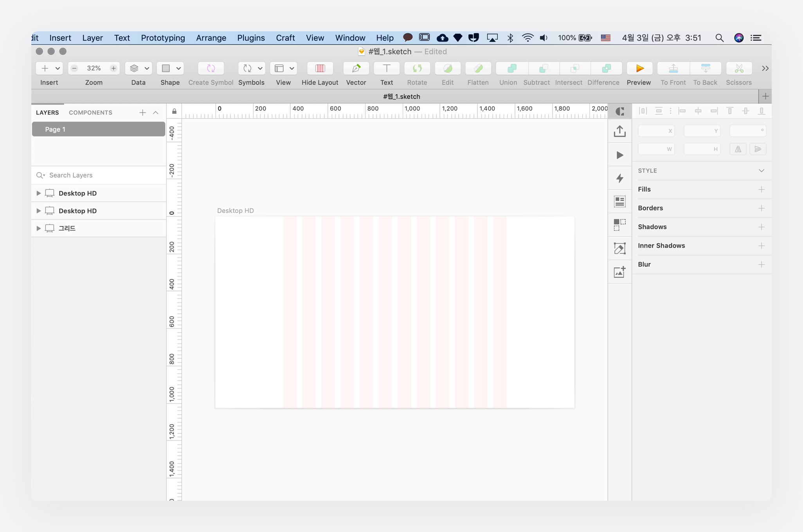This screenshot has width=803, height=532.
Task: Expand the Desktop HD layer group
Action: [x=38, y=193]
